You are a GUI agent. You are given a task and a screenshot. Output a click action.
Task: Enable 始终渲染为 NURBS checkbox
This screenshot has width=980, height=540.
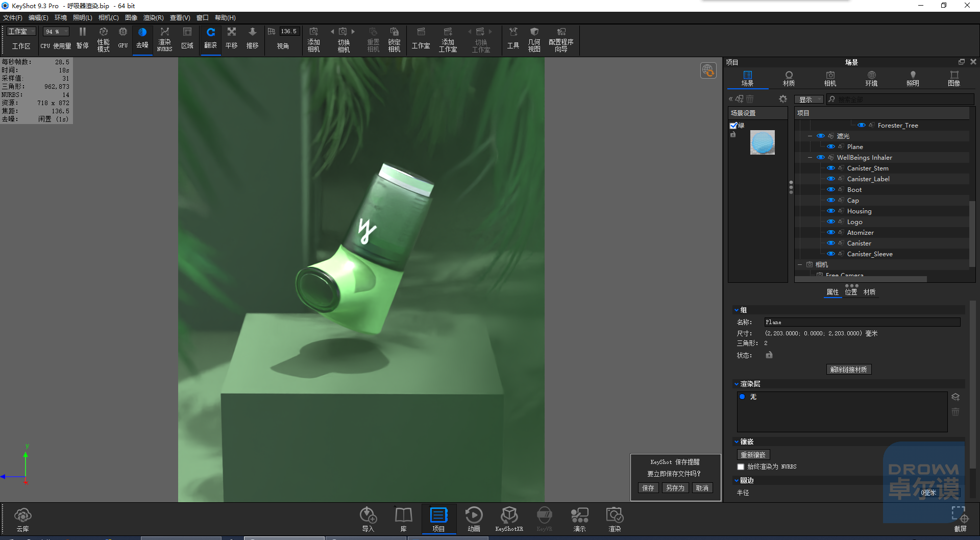pos(741,467)
